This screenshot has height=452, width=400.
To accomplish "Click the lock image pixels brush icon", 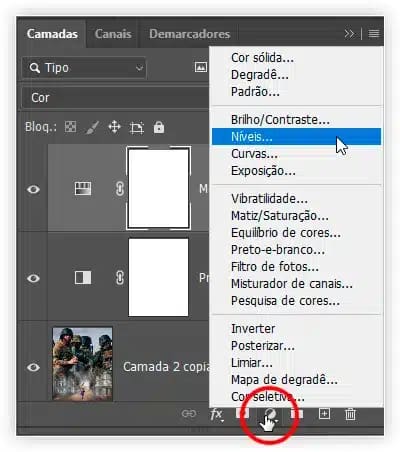I will [92, 127].
